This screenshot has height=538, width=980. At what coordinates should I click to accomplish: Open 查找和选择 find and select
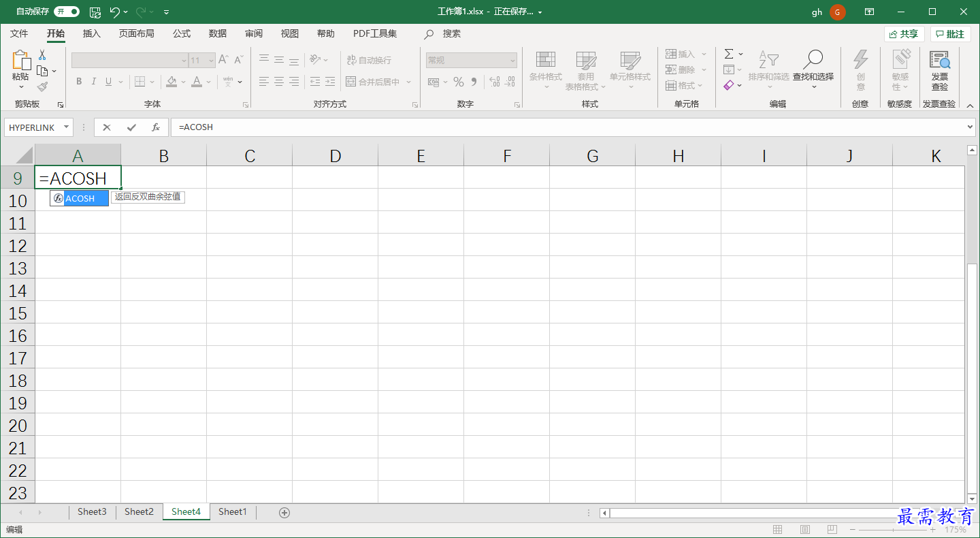point(813,71)
